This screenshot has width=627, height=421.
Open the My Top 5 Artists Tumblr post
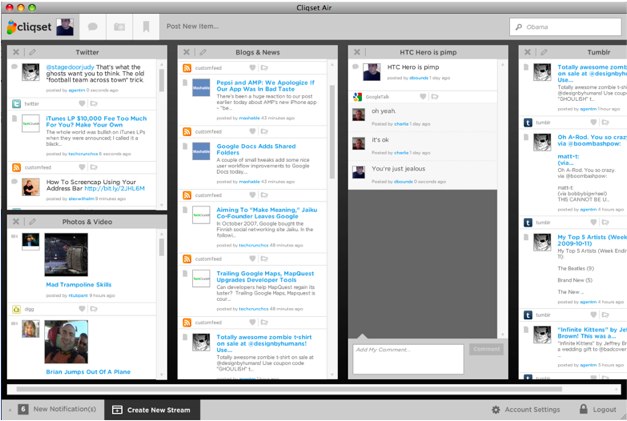coord(592,240)
